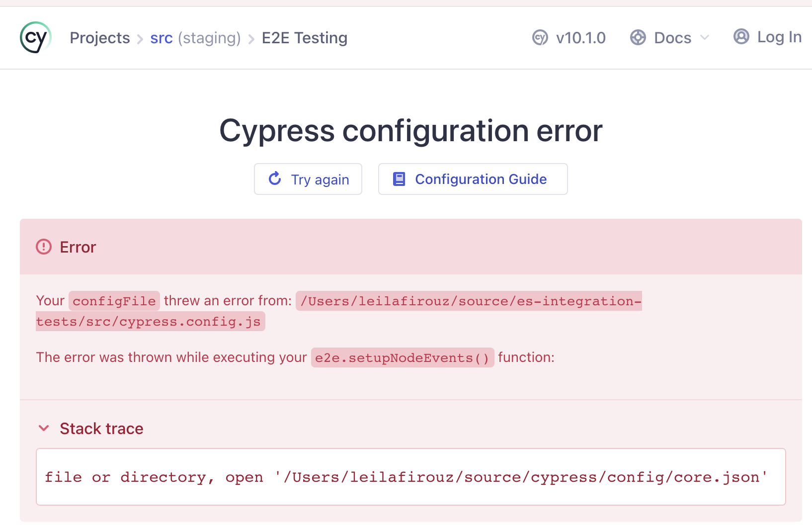
Task: Expand the chevron beside Stack trace label
Action: (44, 428)
